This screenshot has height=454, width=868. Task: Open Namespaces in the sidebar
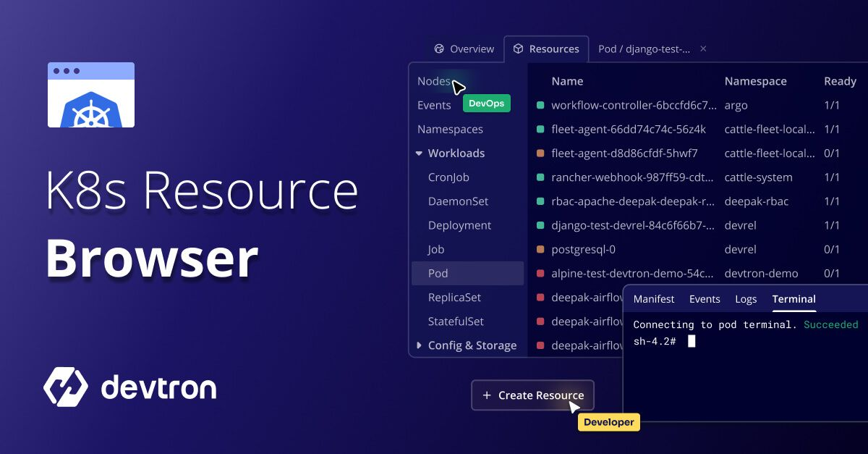click(x=450, y=129)
